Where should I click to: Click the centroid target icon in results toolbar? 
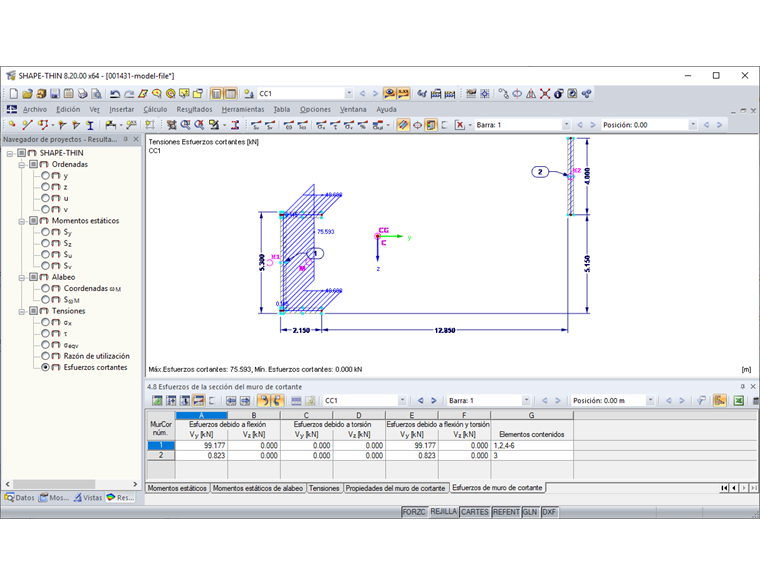pos(417,125)
